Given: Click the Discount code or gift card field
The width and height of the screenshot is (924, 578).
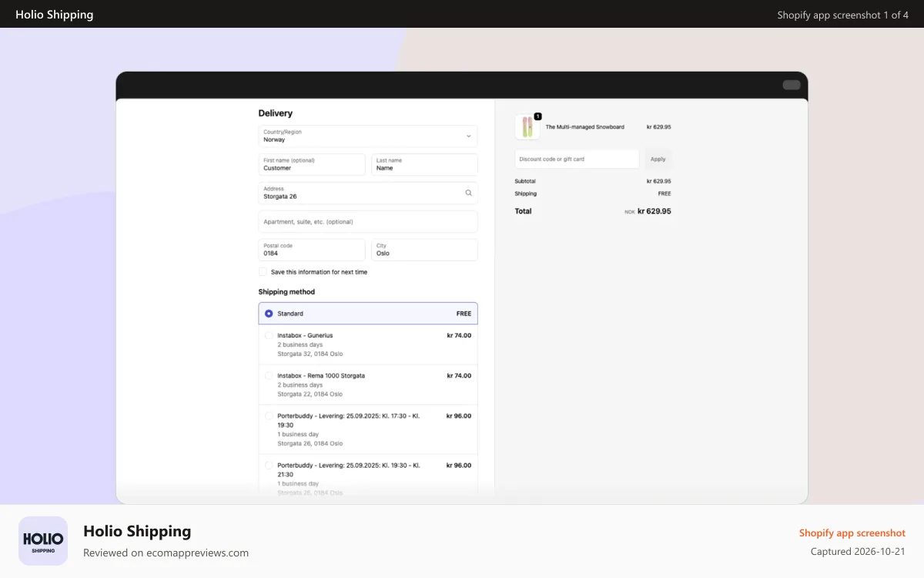Looking at the screenshot, I should pos(577,159).
